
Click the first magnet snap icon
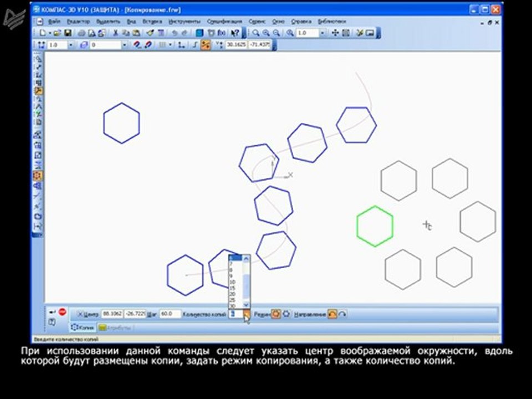click(x=137, y=45)
